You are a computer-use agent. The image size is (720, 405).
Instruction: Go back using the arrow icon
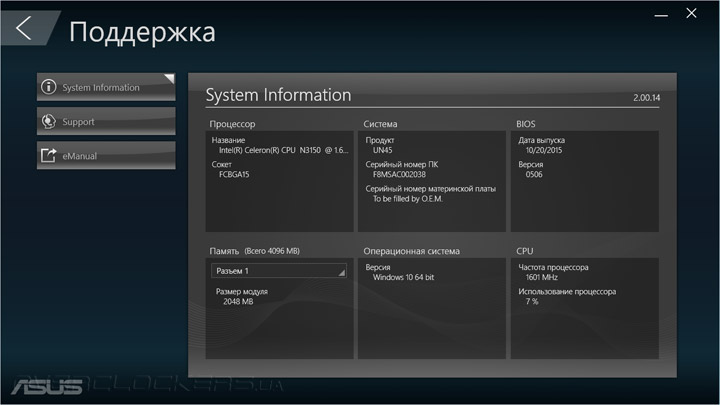click(x=24, y=28)
